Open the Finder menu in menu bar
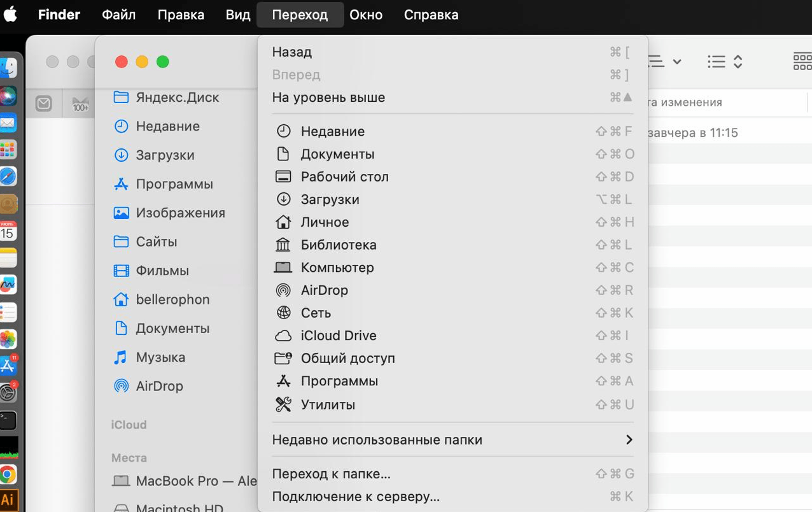The image size is (812, 512). point(60,14)
